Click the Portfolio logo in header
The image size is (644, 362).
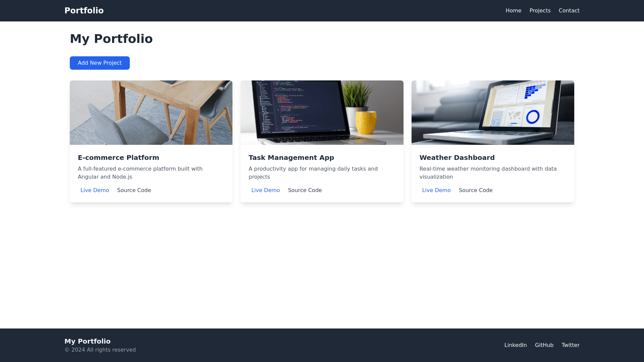point(84,11)
